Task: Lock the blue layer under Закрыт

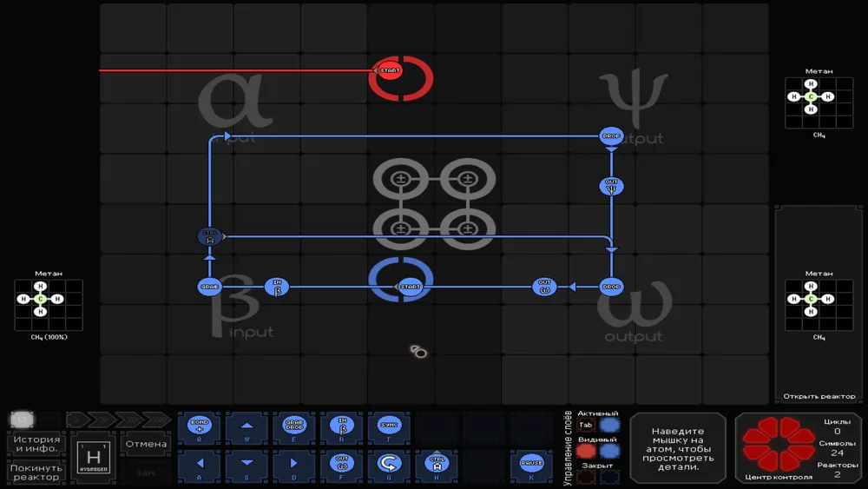Action: coord(609,476)
